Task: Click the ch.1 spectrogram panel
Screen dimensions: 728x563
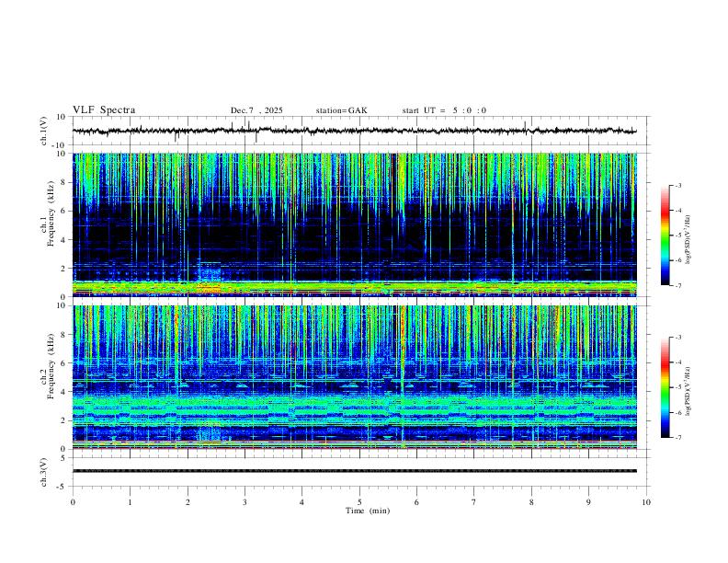Action: 355,224
